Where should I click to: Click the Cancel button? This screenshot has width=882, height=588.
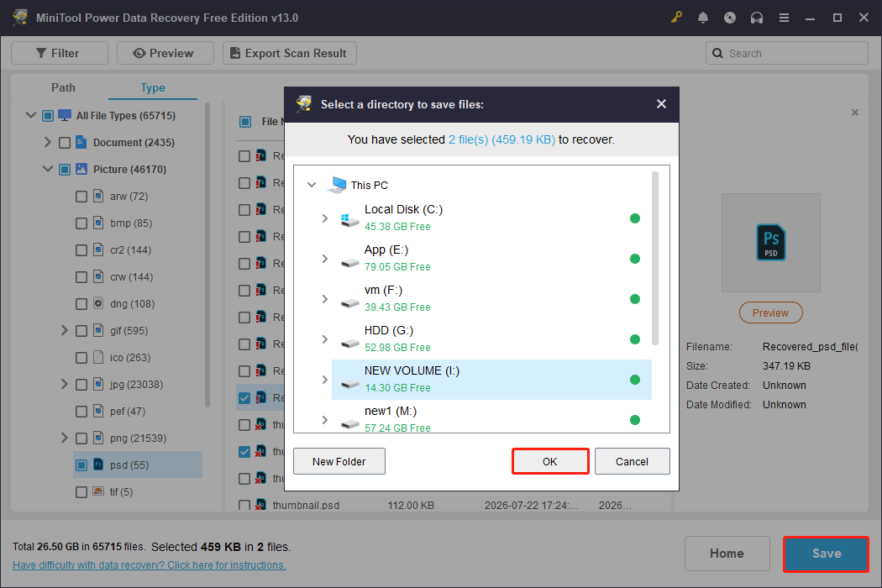633,461
